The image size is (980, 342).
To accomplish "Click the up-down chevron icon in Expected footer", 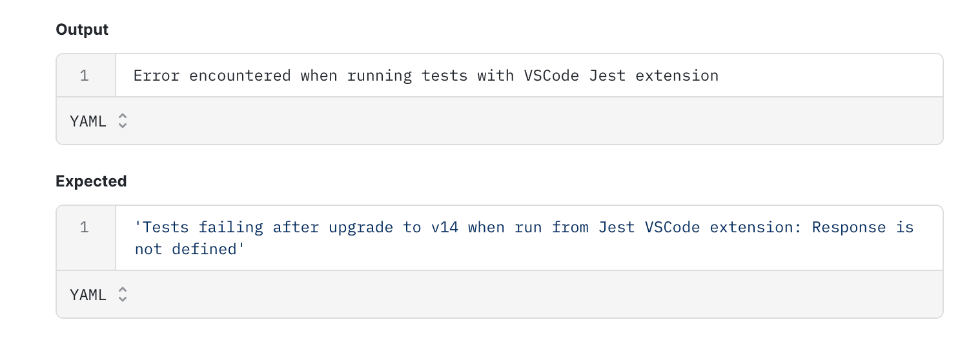I will [x=123, y=295].
